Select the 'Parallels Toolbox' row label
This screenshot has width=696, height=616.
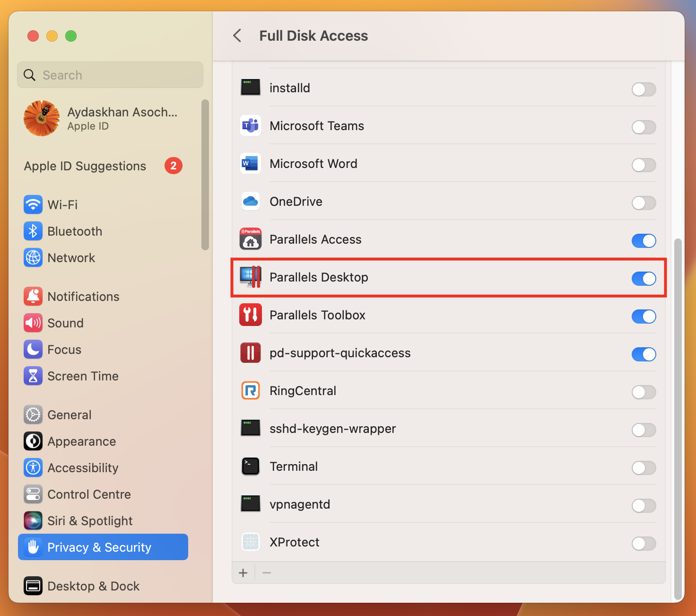(x=318, y=315)
